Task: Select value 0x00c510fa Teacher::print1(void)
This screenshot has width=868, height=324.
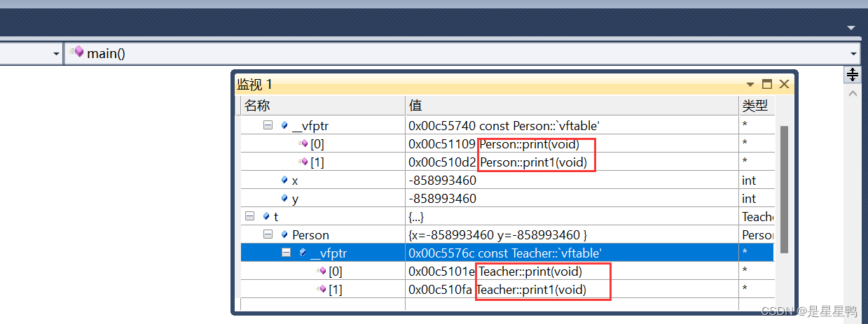Action: click(x=497, y=290)
